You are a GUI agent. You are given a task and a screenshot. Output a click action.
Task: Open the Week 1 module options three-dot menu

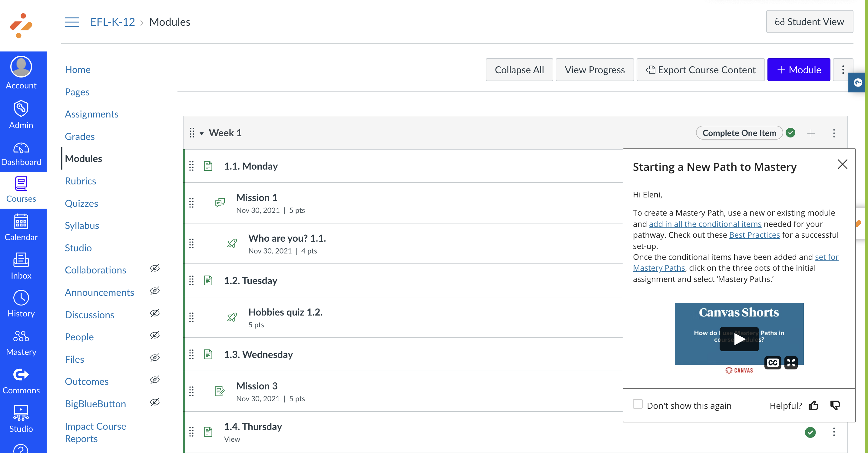(834, 133)
